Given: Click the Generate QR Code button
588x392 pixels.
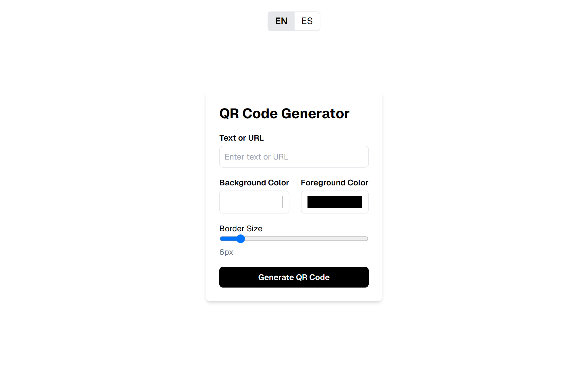Looking at the screenshot, I should tap(294, 277).
